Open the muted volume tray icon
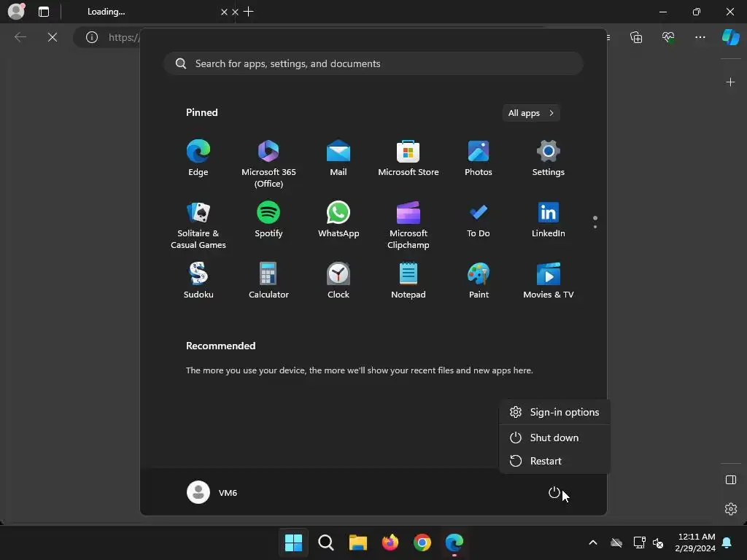 (658, 542)
